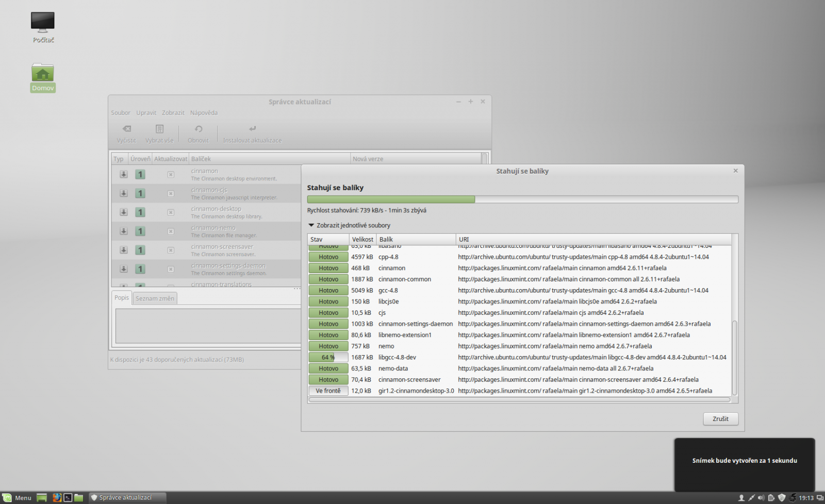Image resolution: width=825 pixels, height=504 pixels.
Task: Click the update shield icon in tray
Action: (x=782, y=498)
